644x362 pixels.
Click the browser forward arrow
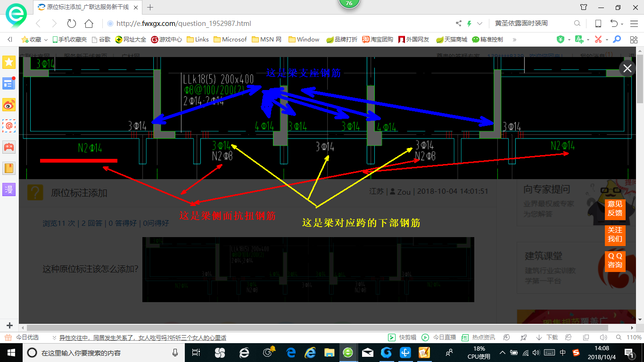coord(54,24)
